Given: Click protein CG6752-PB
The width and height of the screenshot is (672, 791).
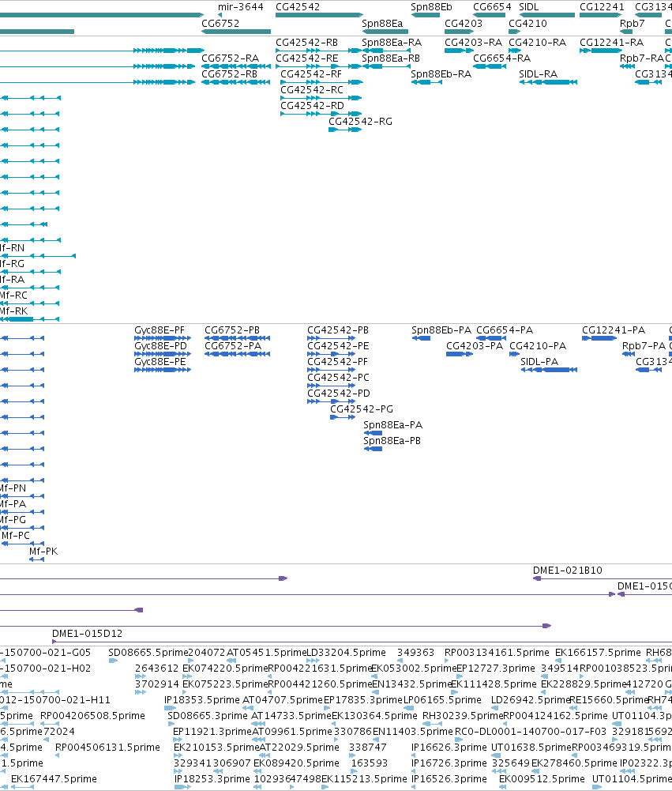Looking at the screenshot, I should [x=238, y=338].
